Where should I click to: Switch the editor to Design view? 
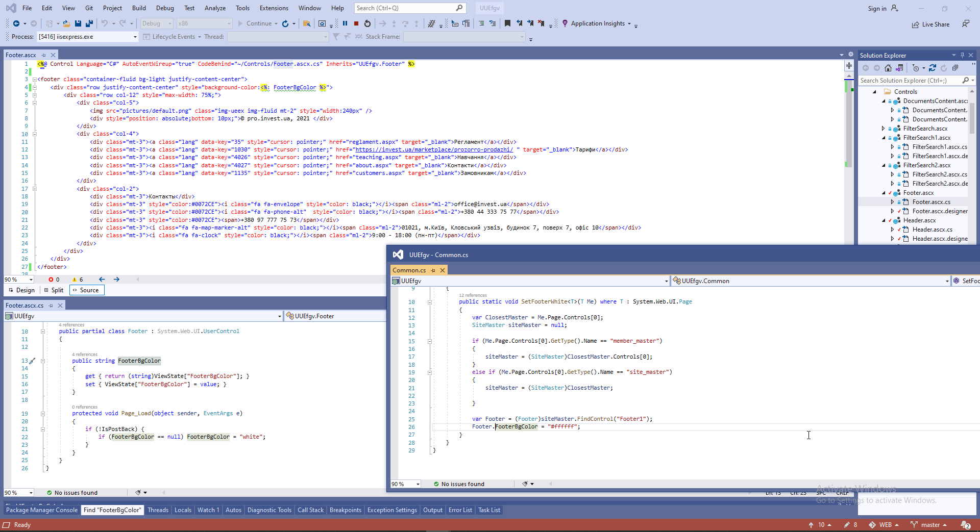(22, 290)
